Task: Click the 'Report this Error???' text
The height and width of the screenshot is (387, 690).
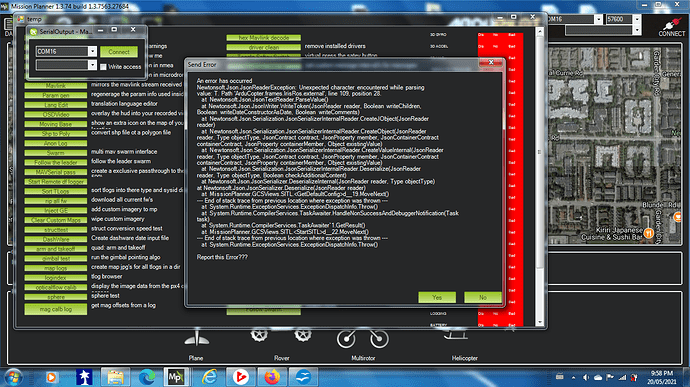Action: coord(222,257)
